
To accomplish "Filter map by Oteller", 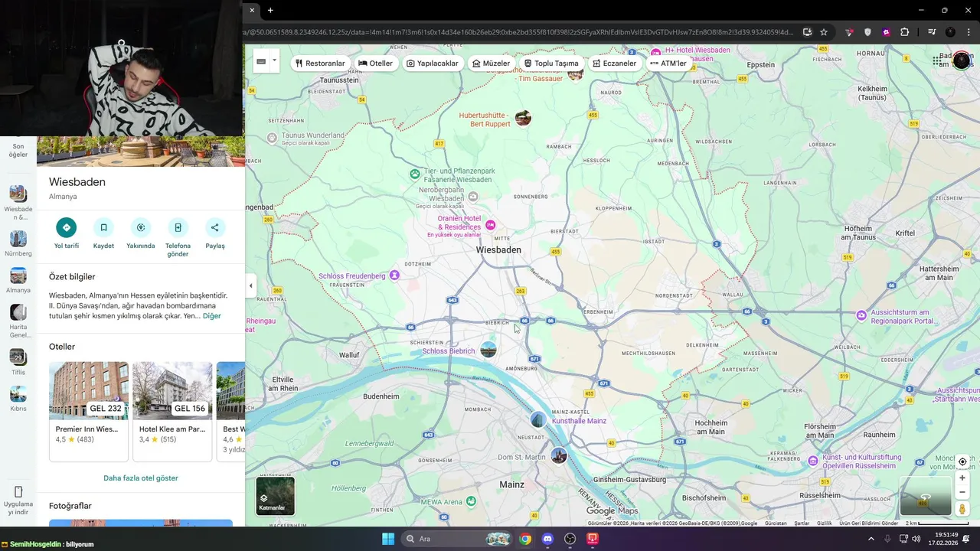I will pos(375,64).
